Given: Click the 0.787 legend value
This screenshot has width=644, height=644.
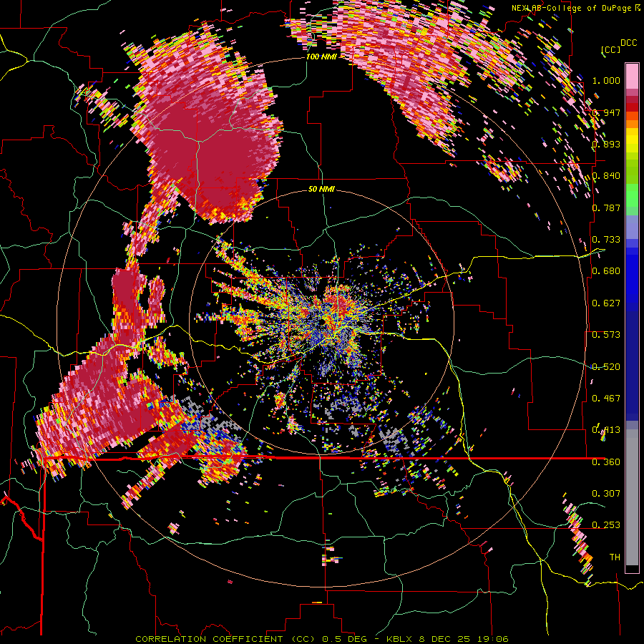Looking at the screenshot, I should 606,208.
